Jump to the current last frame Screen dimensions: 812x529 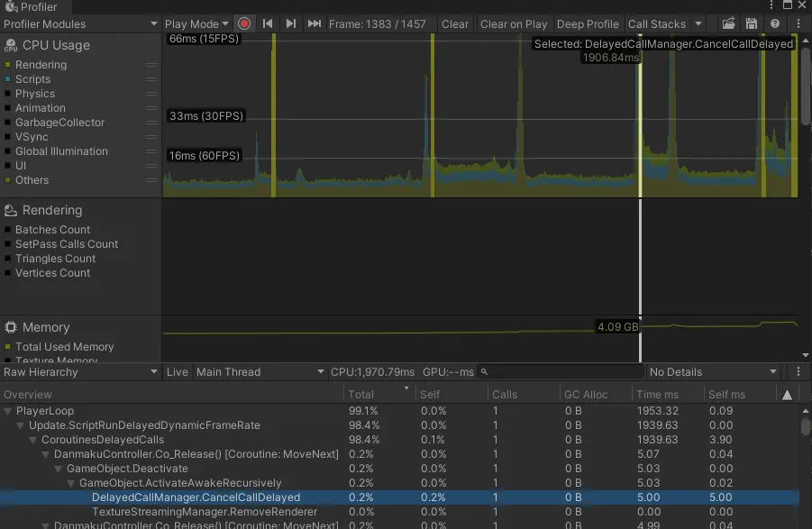coord(314,24)
